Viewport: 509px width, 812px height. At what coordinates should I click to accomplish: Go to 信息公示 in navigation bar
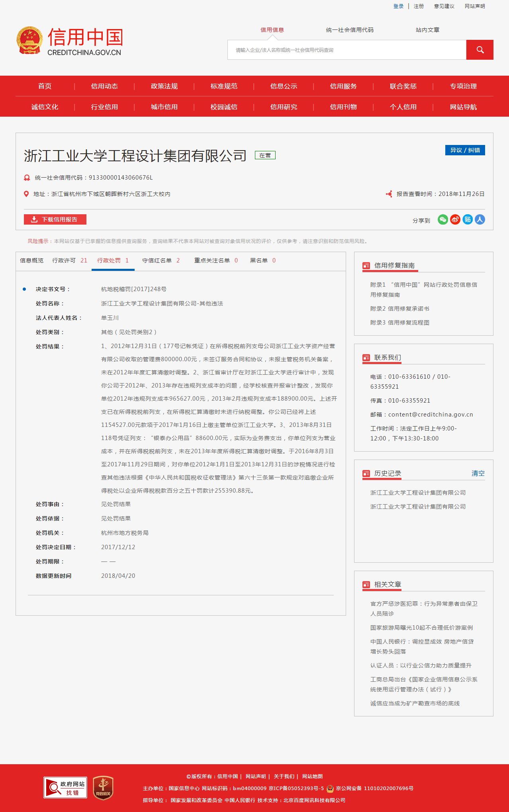(x=284, y=86)
